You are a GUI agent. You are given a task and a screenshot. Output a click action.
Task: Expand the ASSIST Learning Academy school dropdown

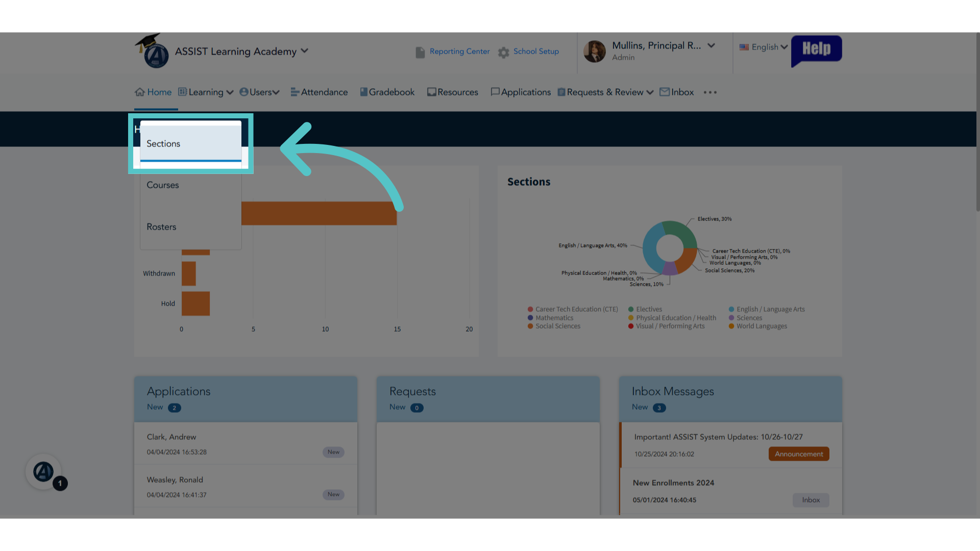305,51
